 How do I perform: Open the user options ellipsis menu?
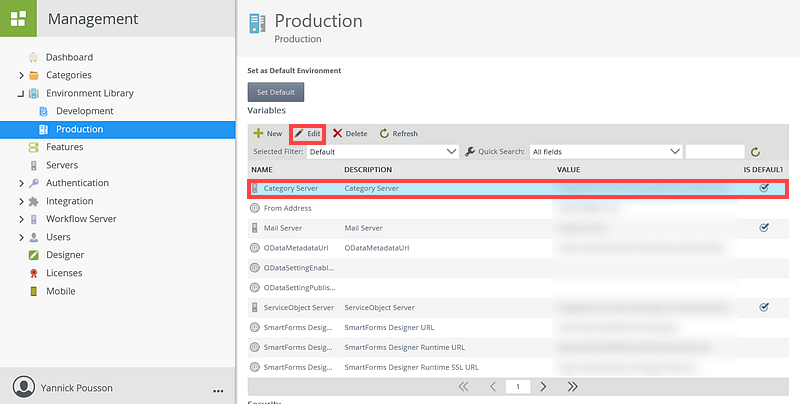[x=218, y=389]
